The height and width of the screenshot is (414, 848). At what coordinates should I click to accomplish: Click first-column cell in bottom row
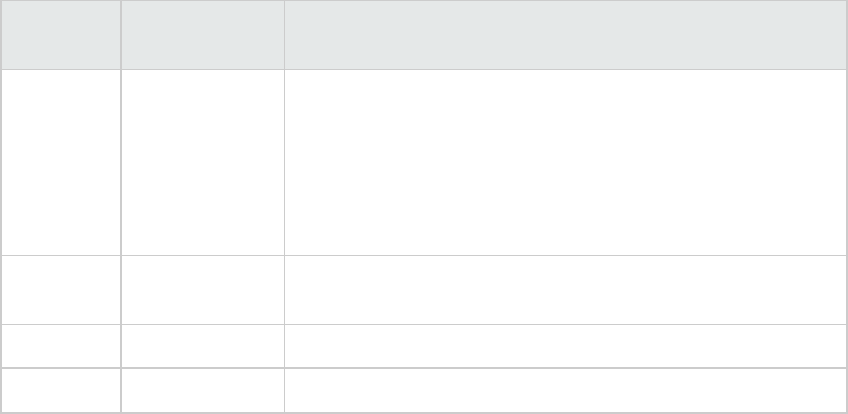[x=60, y=391]
